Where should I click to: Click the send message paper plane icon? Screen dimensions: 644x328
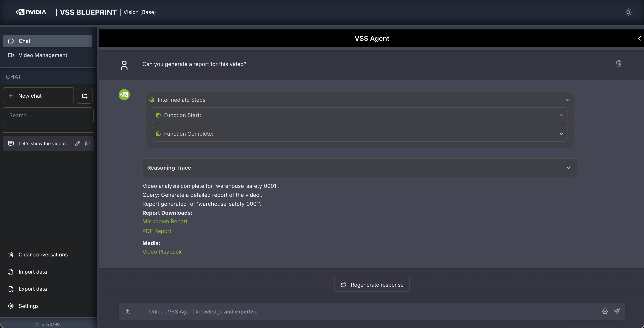[x=617, y=311]
